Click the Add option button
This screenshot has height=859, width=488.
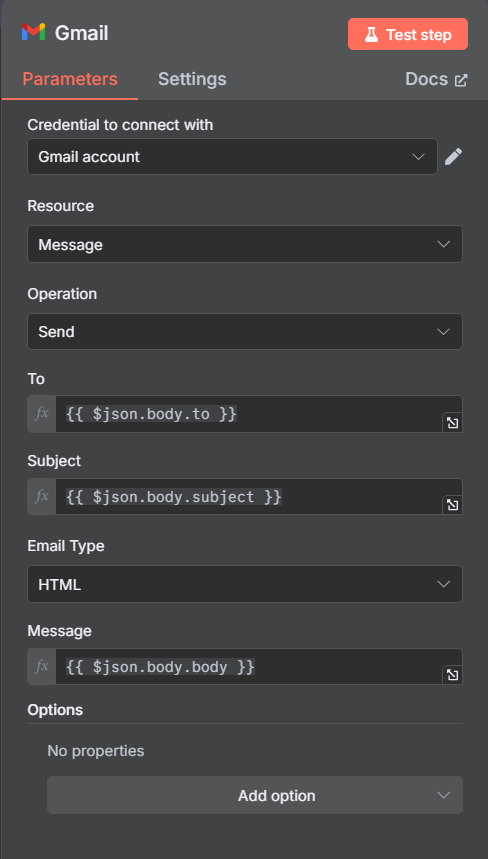tap(255, 795)
